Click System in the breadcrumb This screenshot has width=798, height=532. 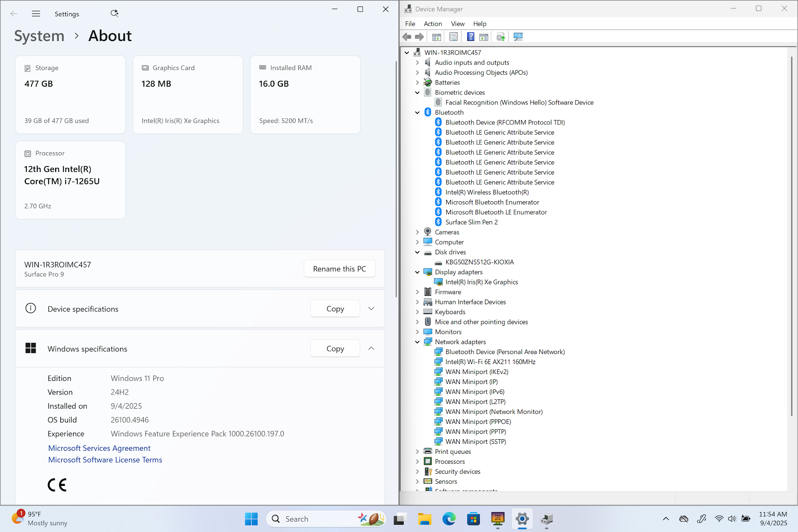click(39, 36)
